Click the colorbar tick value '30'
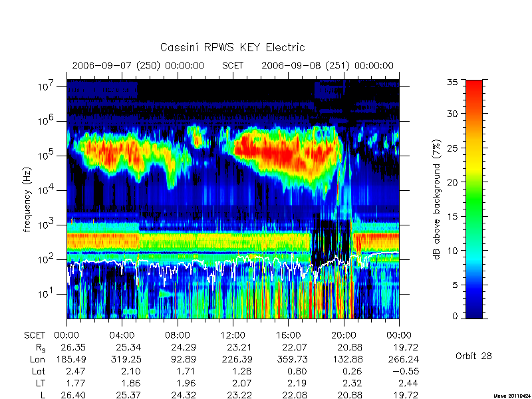 452,113
